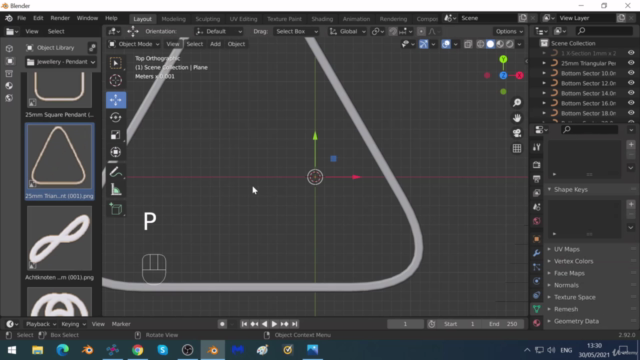Click the current frame number field
This screenshot has width=640, height=360.
click(x=405, y=324)
